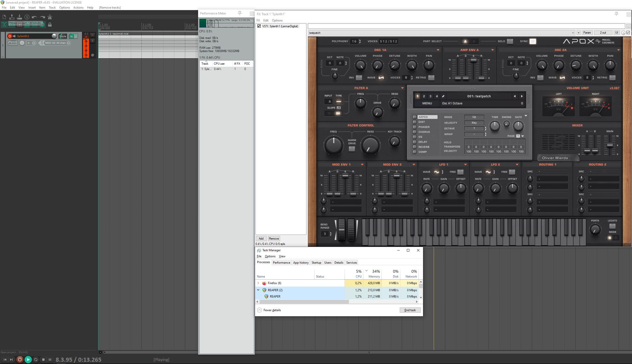Viewport: 632px width, 364px height.
Task: Adjust the MAIN mixer fader
Action: [x=610, y=145]
